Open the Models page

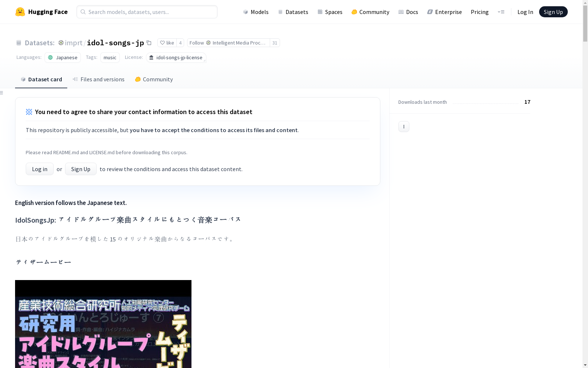(x=256, y=12)
